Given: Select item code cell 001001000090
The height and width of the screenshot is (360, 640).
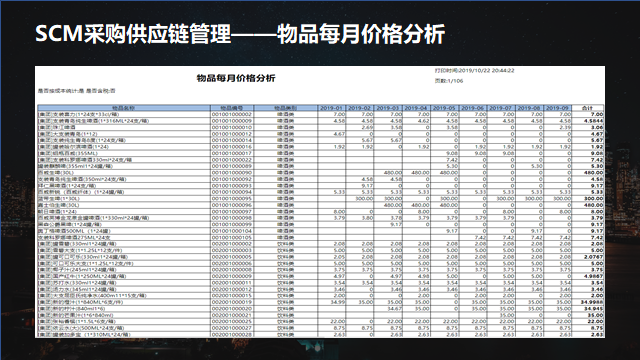Looking at the screenshot, I should (x=232, y=173).
